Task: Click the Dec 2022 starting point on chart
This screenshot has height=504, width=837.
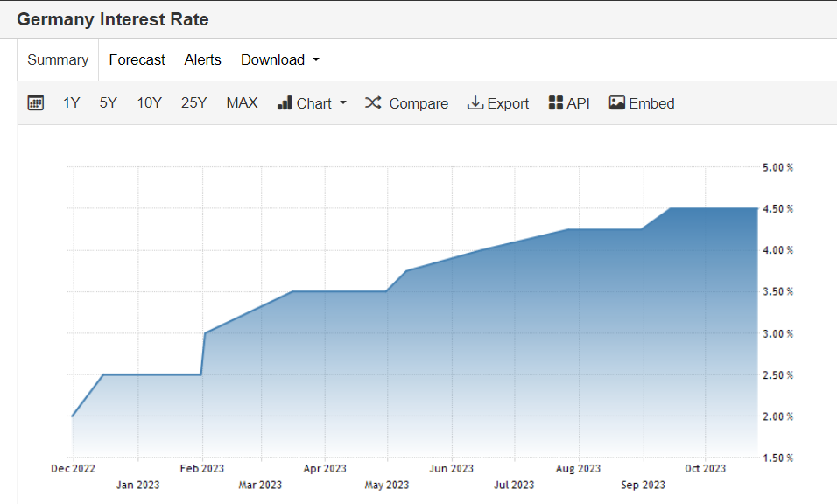Action: click(73, 416)
